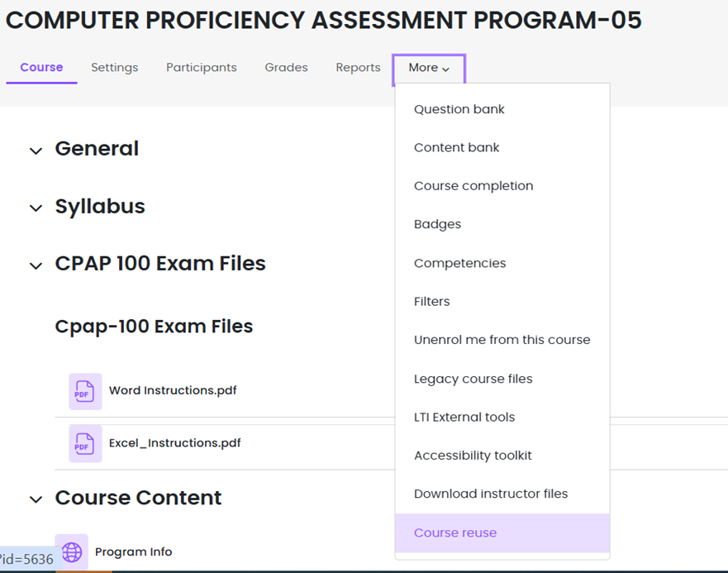Screen dimensions: 728x573
Task: Select Question bank from More menu
Action: point(459,109)
